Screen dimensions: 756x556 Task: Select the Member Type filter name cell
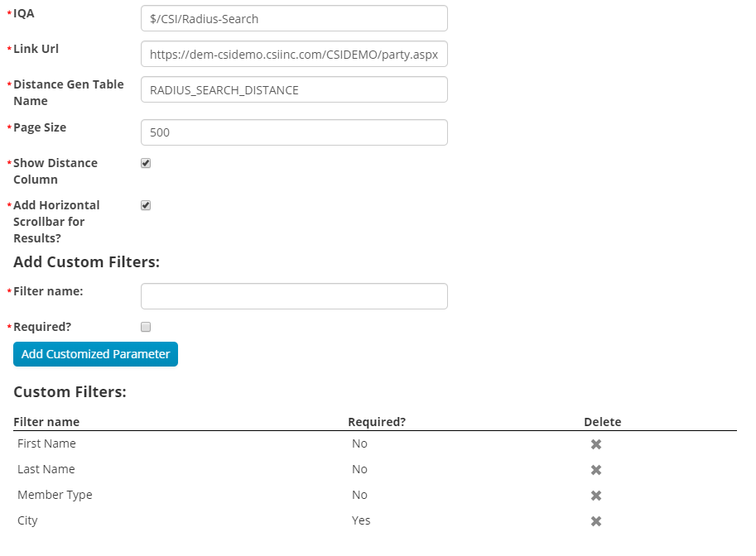[55, 495]
